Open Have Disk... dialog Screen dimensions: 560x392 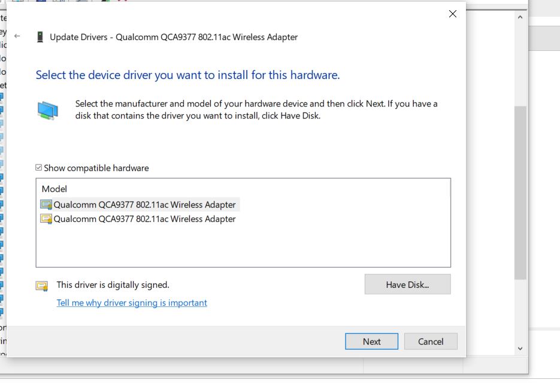407,284
